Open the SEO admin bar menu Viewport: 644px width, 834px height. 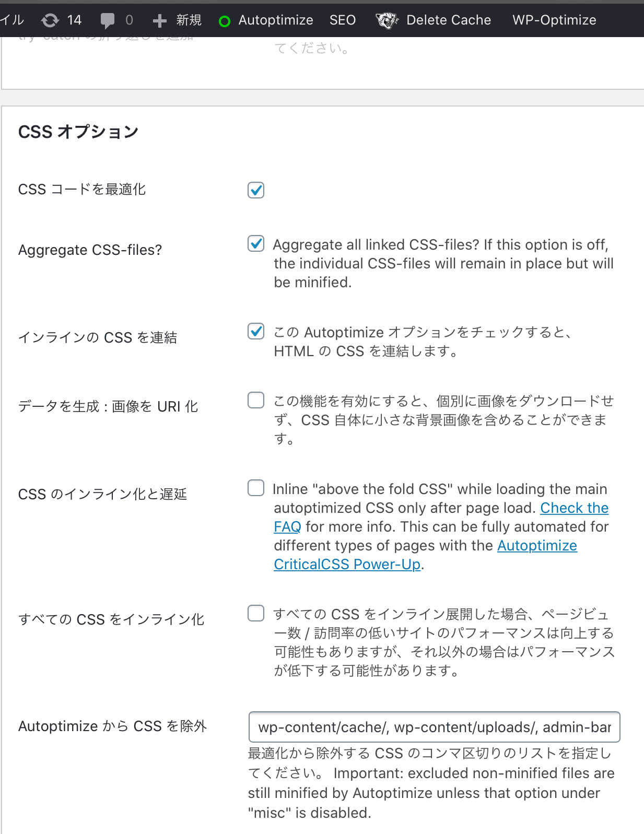click(x=343, y=20)
